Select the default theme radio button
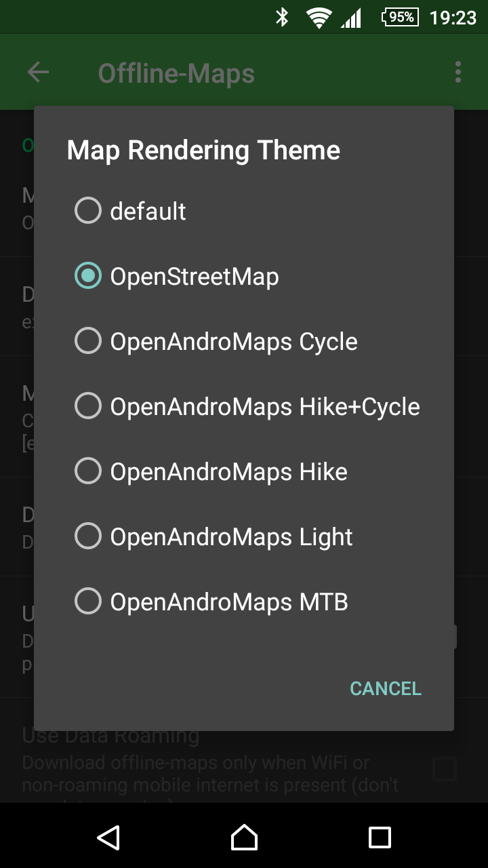The image size is (488, 868). click(x=88, y=211)
